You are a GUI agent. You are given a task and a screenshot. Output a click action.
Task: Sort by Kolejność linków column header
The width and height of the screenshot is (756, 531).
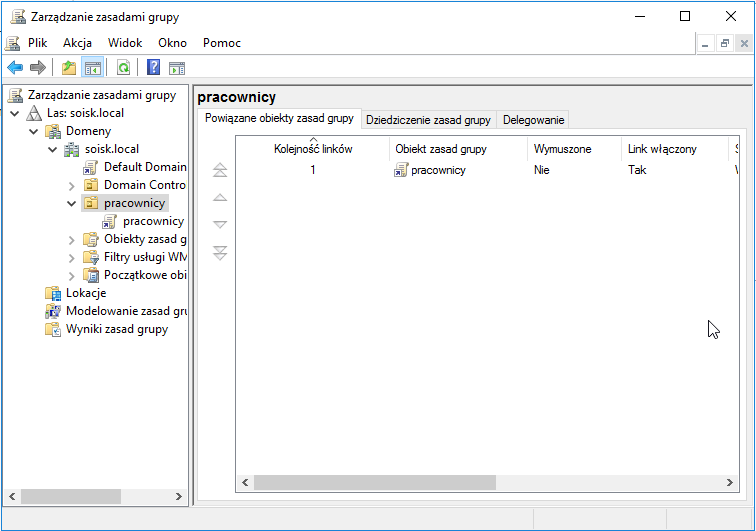click(x=313, y=149)
